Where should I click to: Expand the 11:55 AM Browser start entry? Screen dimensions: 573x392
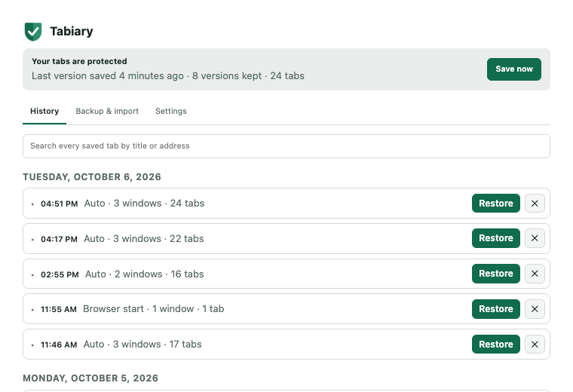(32, 309)
